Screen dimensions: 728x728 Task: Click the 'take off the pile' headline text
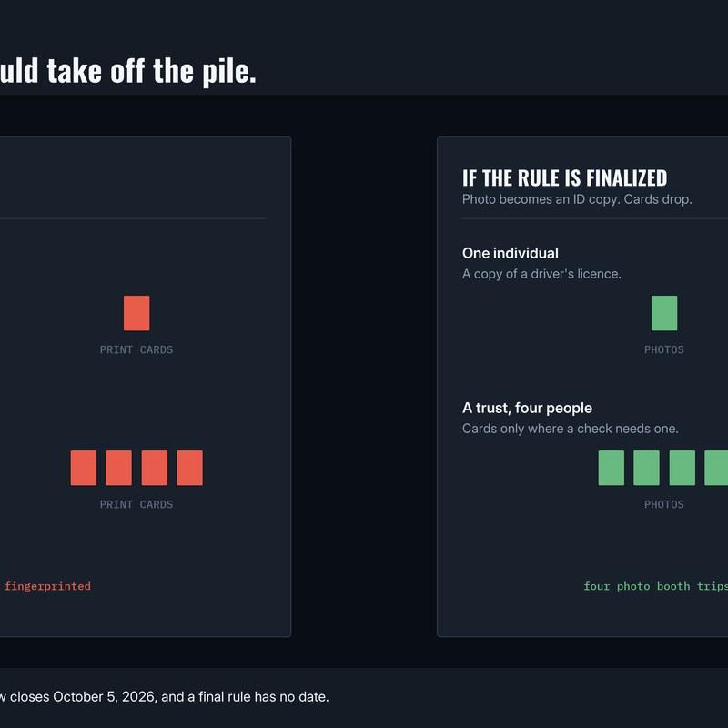[151, 71]
